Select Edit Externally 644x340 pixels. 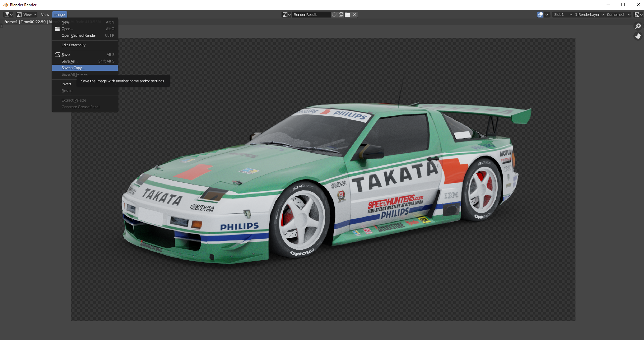pyautogui.click(x=85, y=45)
